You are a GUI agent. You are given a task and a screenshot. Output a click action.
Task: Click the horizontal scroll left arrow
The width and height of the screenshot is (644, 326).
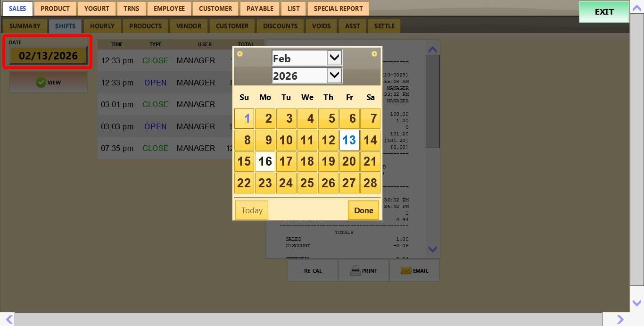[x=8, y=319]
